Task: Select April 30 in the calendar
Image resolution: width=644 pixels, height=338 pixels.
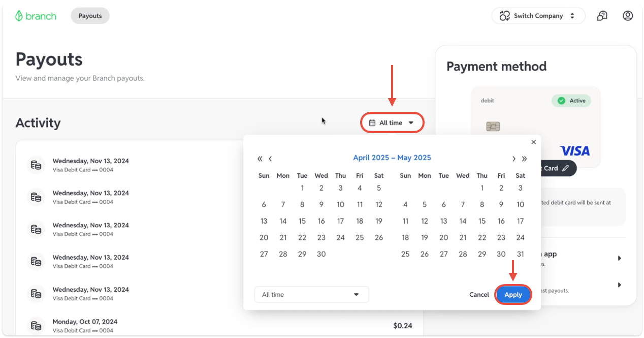Action: click(x=321, y=254)
